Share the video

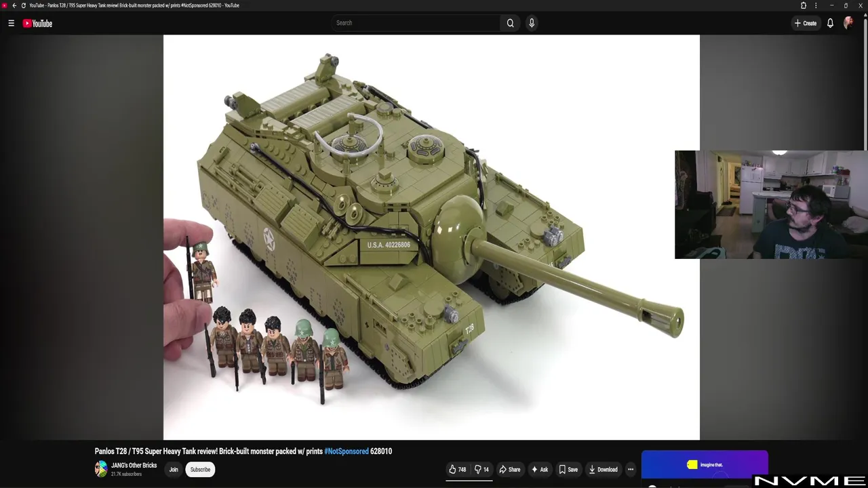click(510, 469)
